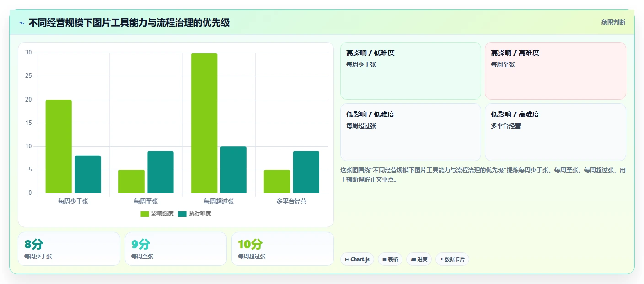Toggle the 影响强度 legend swatch
644x284 pixels.
pyautogui.click(x=145, y=214)
